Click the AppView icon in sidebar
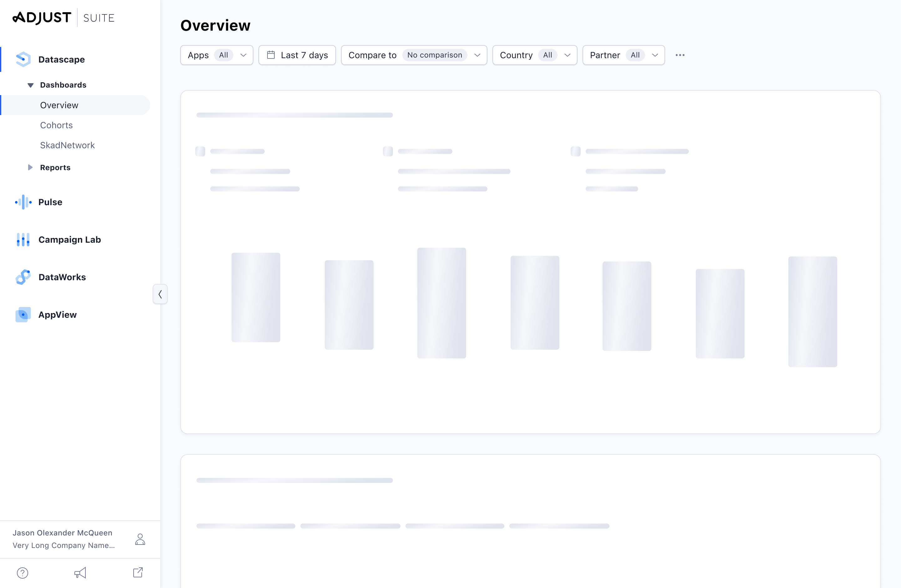 tap(22, 314)
